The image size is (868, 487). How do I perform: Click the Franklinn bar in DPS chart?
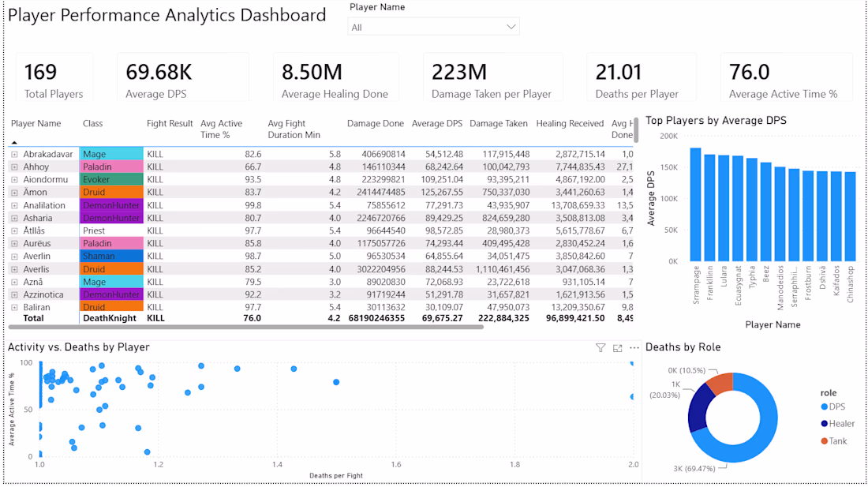click(709, 208)
